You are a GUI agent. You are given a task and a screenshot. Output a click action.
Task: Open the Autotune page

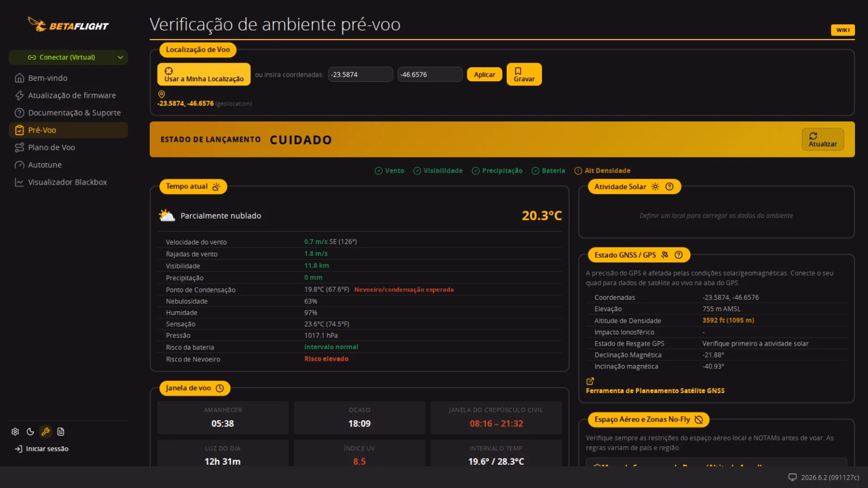[68, 165]
